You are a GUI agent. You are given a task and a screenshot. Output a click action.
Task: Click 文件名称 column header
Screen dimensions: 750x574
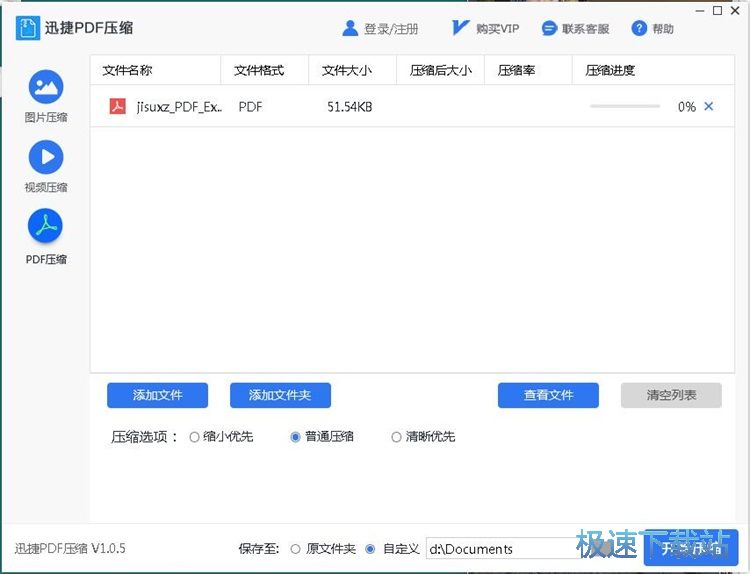(x=155, y=70)
